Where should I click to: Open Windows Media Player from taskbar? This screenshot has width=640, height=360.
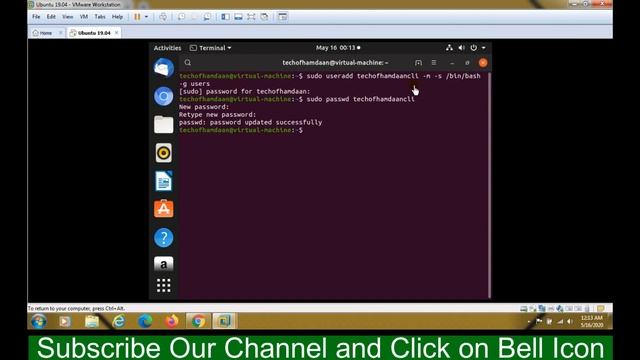point(65,322)
